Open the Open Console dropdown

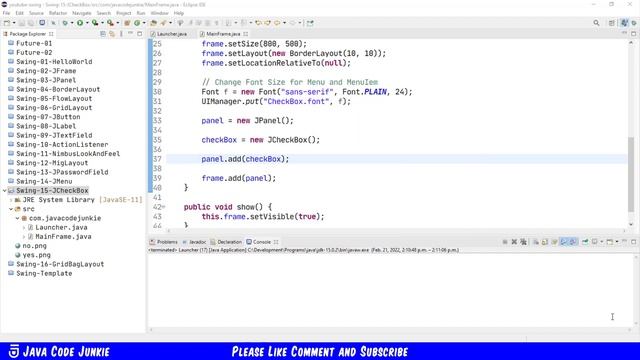tap(617, 242)
